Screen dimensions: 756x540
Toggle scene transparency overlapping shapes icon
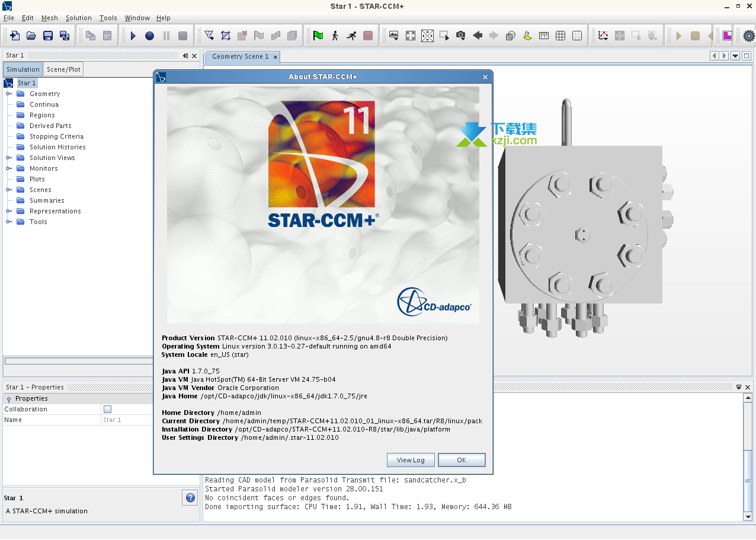(x=510, y=36)
